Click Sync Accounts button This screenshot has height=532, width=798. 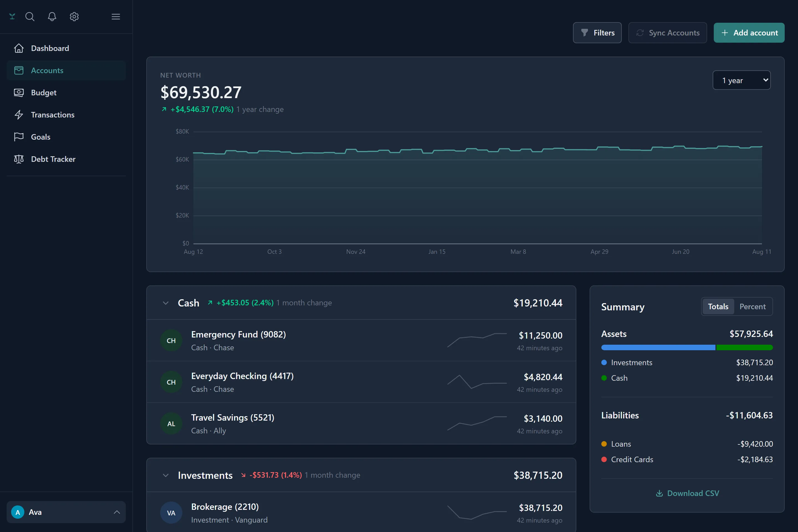[667, 33]
